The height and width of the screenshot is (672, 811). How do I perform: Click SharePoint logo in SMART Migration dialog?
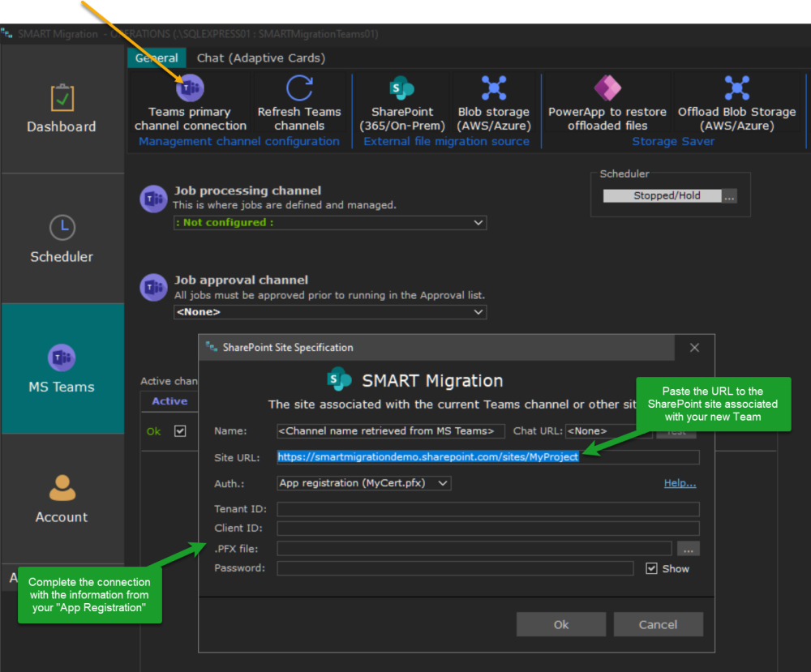coord(339,380)
